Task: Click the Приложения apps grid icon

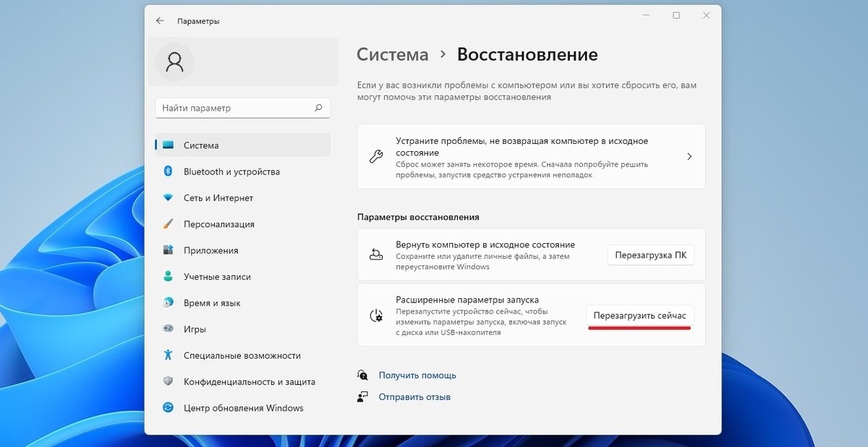Action: click(169, 250)
